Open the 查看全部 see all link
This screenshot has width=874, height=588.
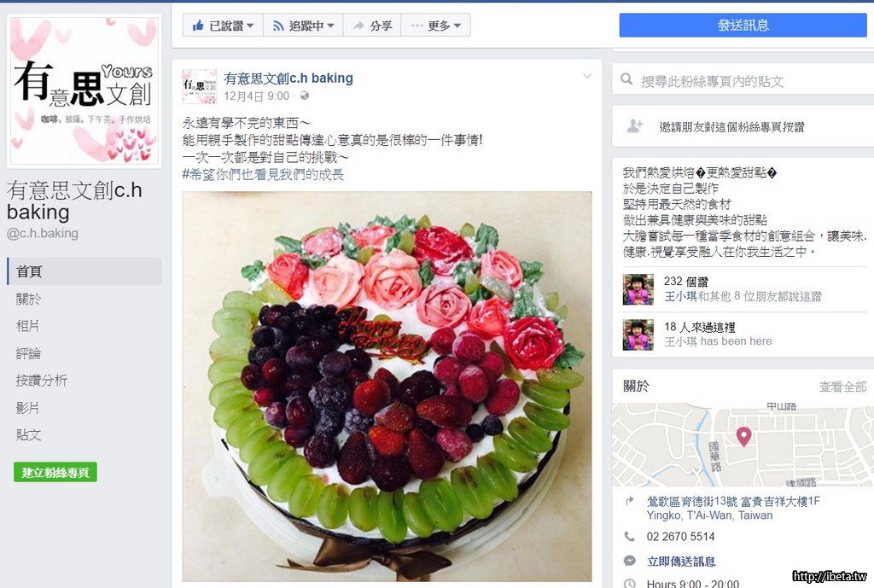tap(842, 387)
